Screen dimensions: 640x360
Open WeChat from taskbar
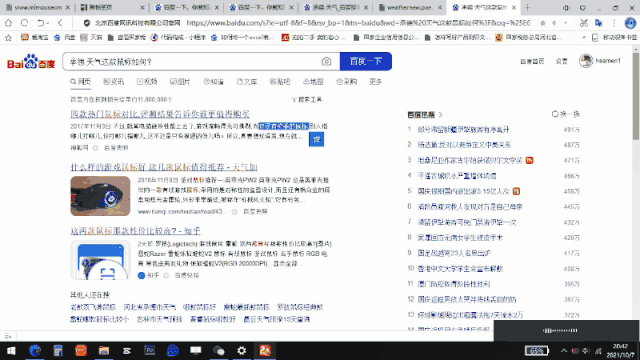click(219, 351)
